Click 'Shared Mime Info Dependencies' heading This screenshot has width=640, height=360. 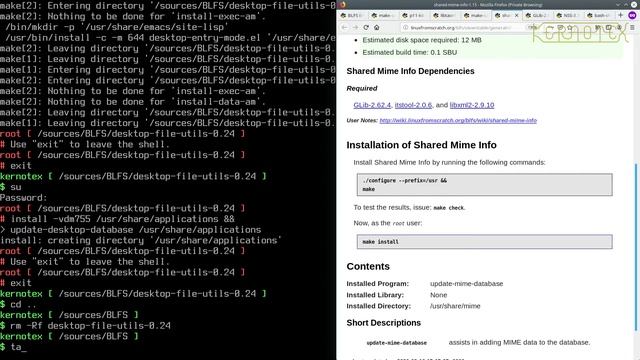(410, 71)
